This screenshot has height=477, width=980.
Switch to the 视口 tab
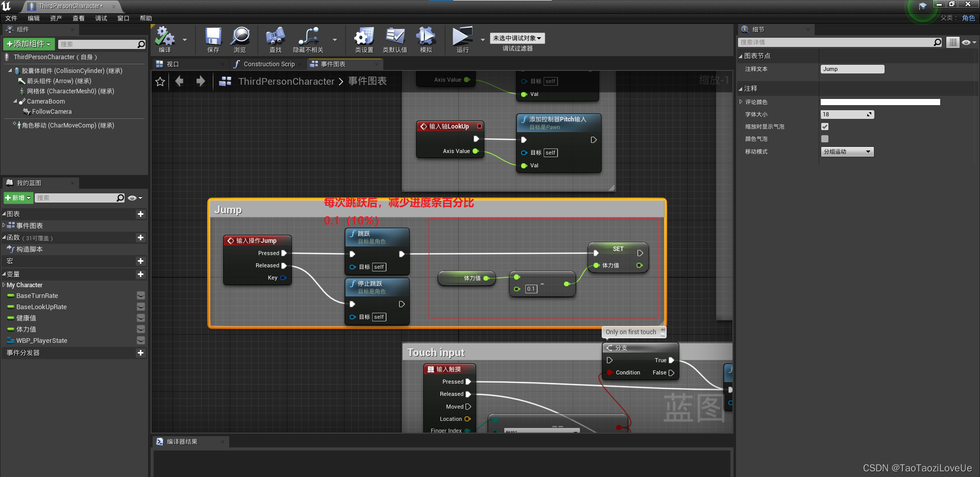coord(173,64)
